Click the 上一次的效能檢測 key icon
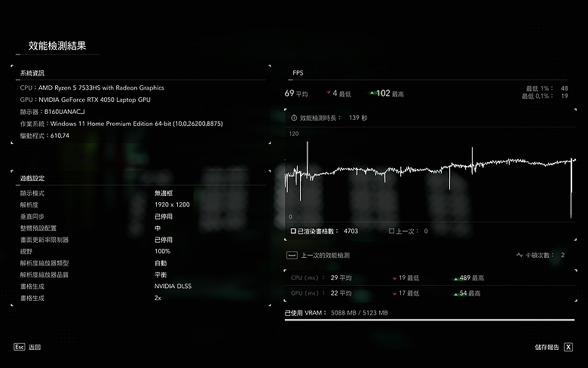This screenshot has height=368, width=588. point(292,256)
